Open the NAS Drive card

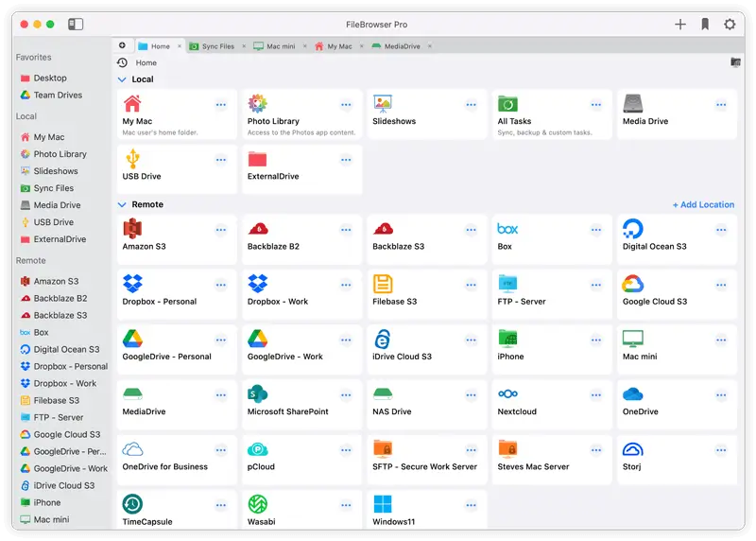point(427,404)
